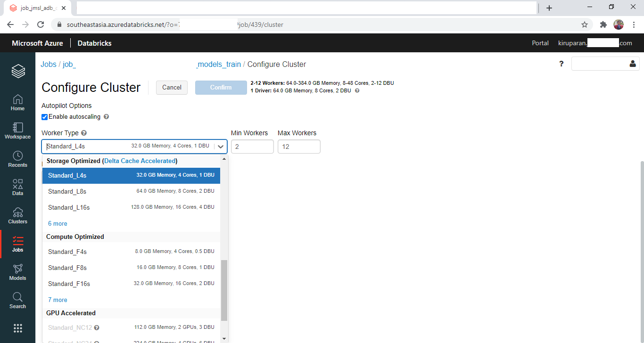Navigate to Clusters in the sidebar

17,216
